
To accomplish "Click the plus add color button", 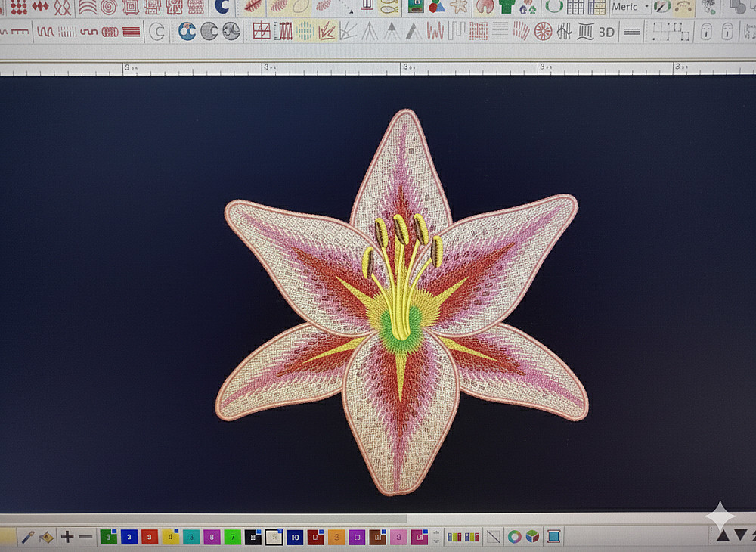I will pyautogui.click(x=67, y=537).
